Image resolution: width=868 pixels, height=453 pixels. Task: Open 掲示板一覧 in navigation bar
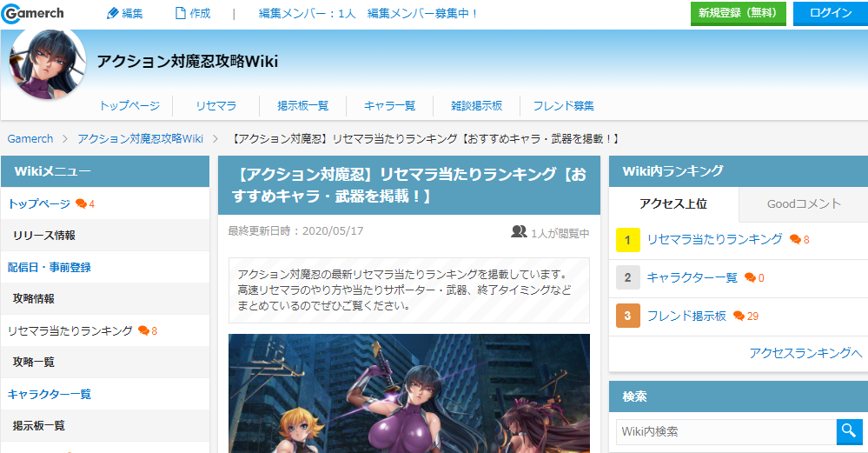(x=303, y=106)
